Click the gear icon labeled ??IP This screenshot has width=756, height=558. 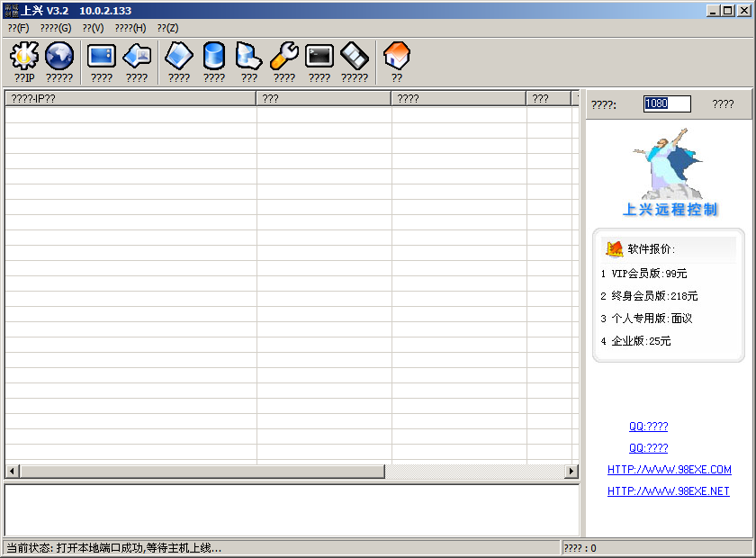24,58
